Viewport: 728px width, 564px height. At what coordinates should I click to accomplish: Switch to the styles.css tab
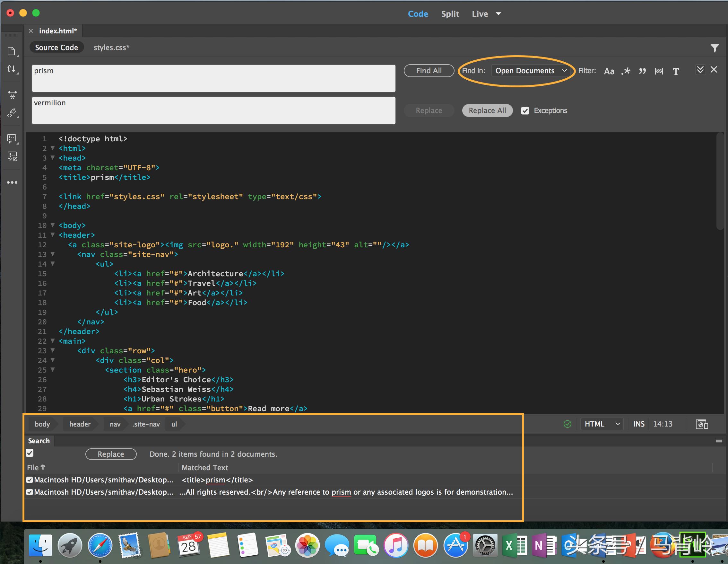click(x=111, y=47)
